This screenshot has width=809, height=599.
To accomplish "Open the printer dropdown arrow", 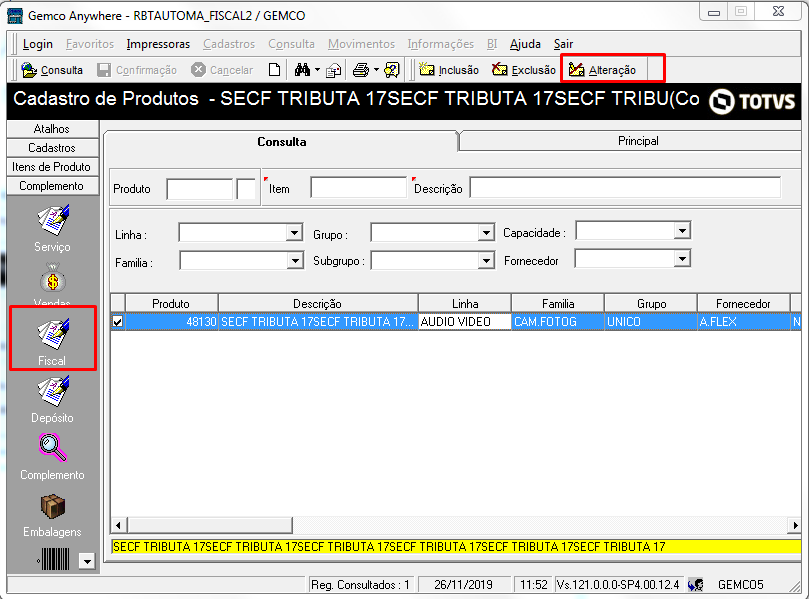I will pos(376,70).
